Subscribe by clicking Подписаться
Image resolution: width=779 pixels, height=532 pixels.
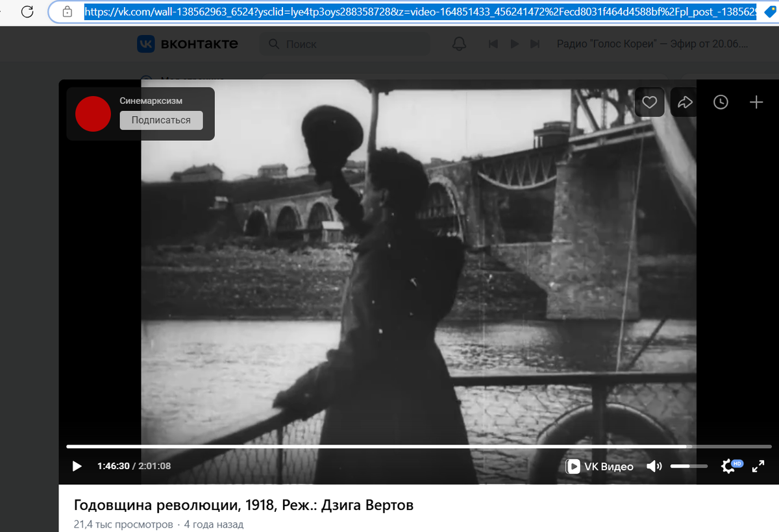click(x=161, y=120)
